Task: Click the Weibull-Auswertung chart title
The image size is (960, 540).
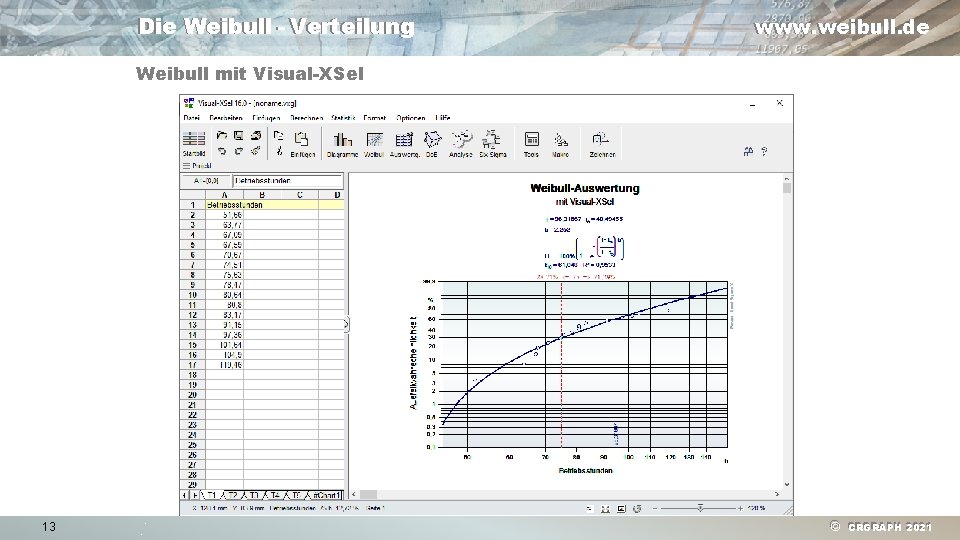Action: (585, 189)
